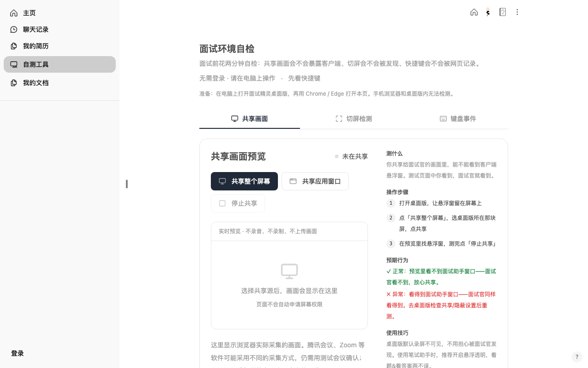Switch to the 切屏检测 tab
Viewport: 588px width, 368px height.
pos(354,119)
